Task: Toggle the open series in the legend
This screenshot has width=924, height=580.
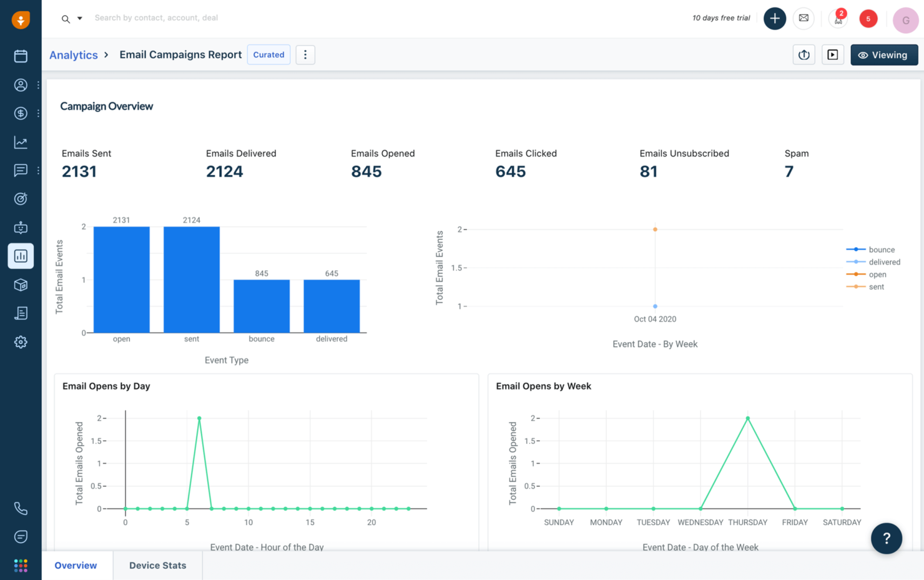Action: coord(877,274)
